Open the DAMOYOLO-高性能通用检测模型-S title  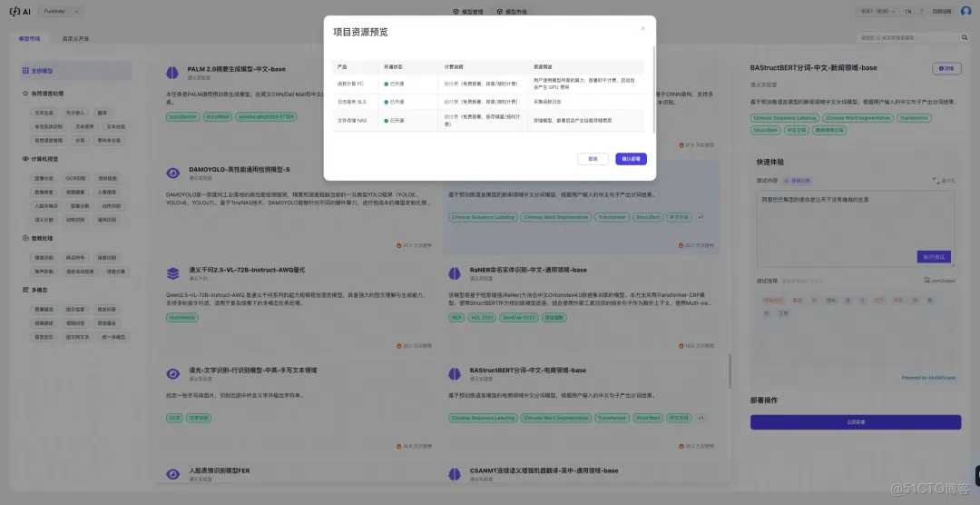click(x=240, y=169)
